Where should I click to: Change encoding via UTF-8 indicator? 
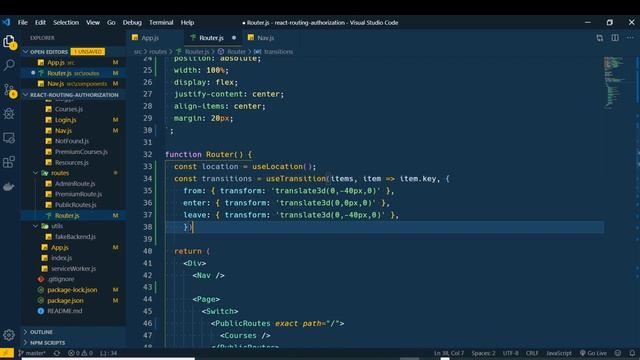click(511, 353)
